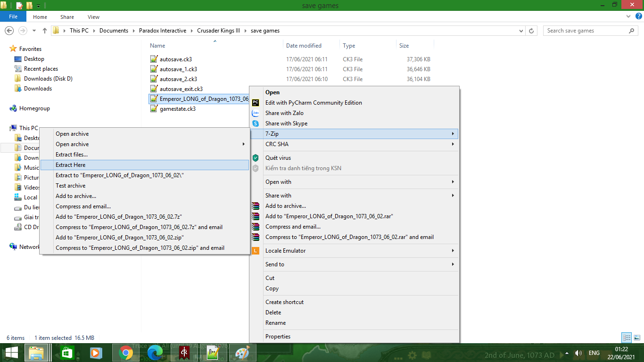Switch to large icons view button

[637, 337]
